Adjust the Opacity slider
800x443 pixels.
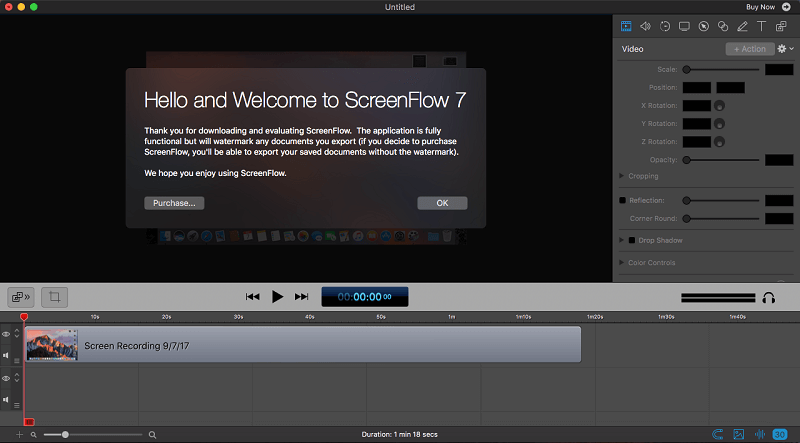tap(722, 160)
